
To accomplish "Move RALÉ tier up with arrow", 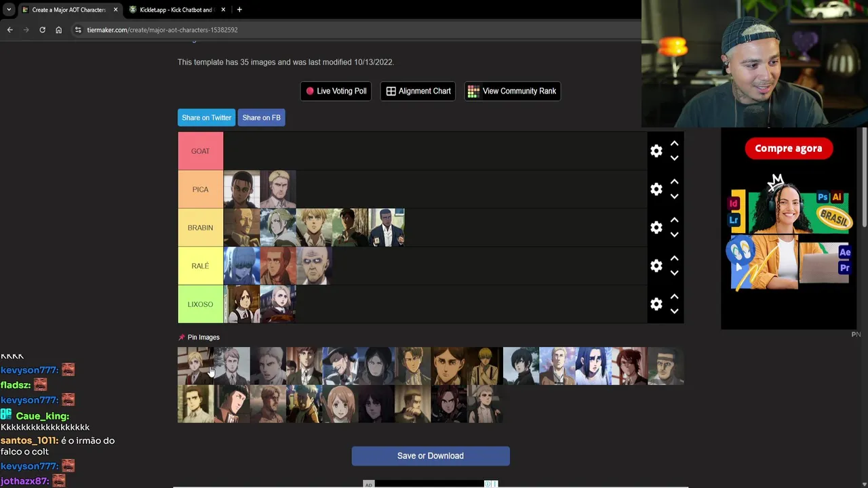I will click(674, 258).
